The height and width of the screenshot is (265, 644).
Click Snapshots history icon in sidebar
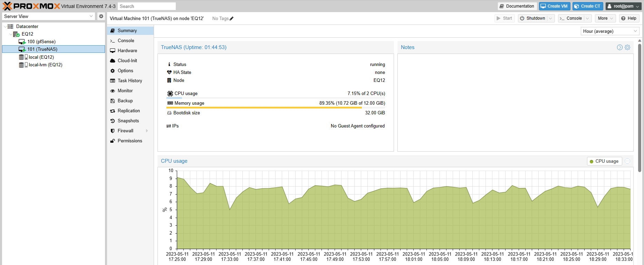pyautogui.click(x=113, y=121)
